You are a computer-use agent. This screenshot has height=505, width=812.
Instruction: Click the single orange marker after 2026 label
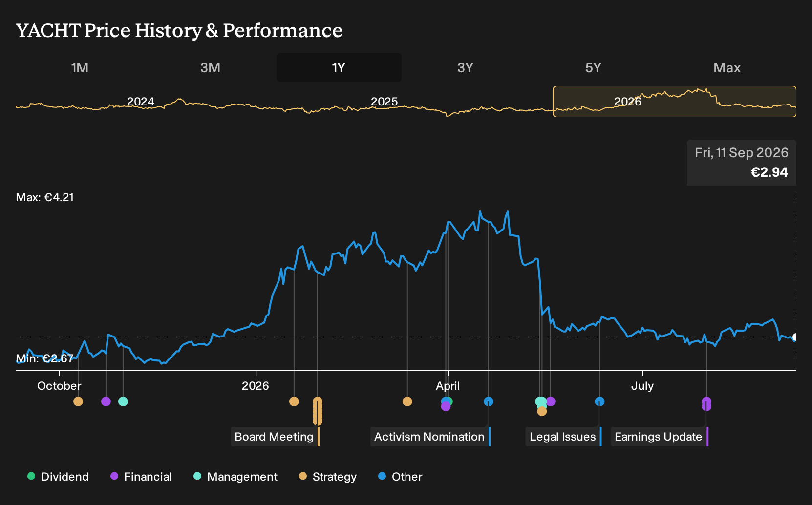(294, 401)
